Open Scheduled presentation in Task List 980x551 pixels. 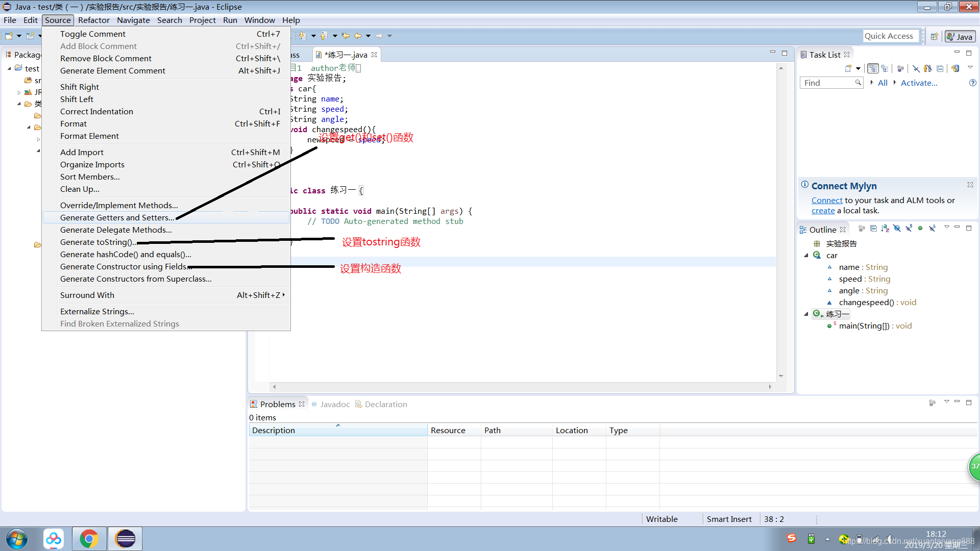point(885,68)
